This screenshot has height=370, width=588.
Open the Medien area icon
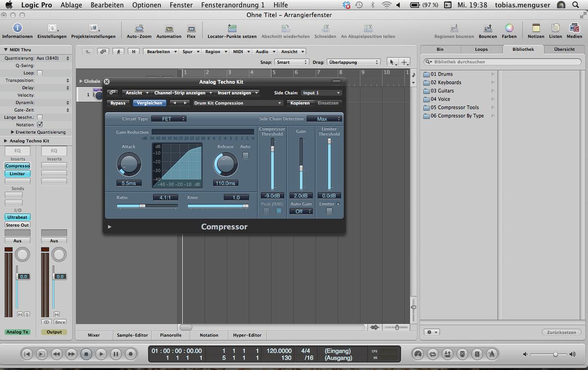coord(574,28)
